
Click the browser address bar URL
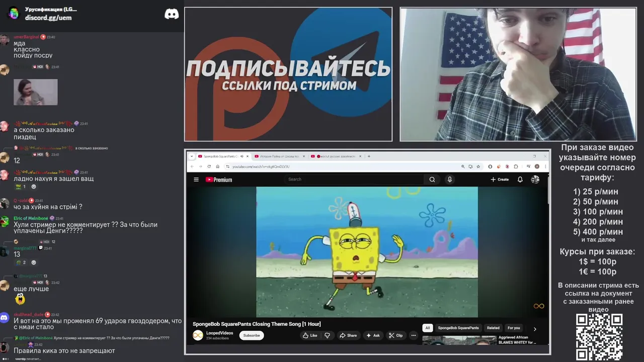(x=261, y=166)
